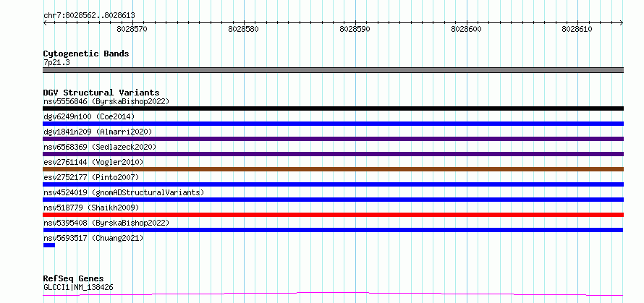
Task: Select the blue nsv4524019 variant bar
Action: tap(333, 200)
